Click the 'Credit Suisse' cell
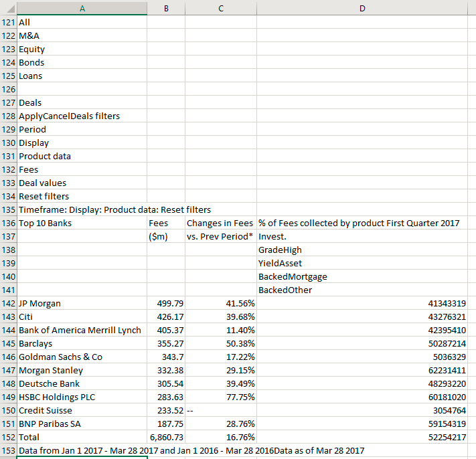 pos(82,410)
